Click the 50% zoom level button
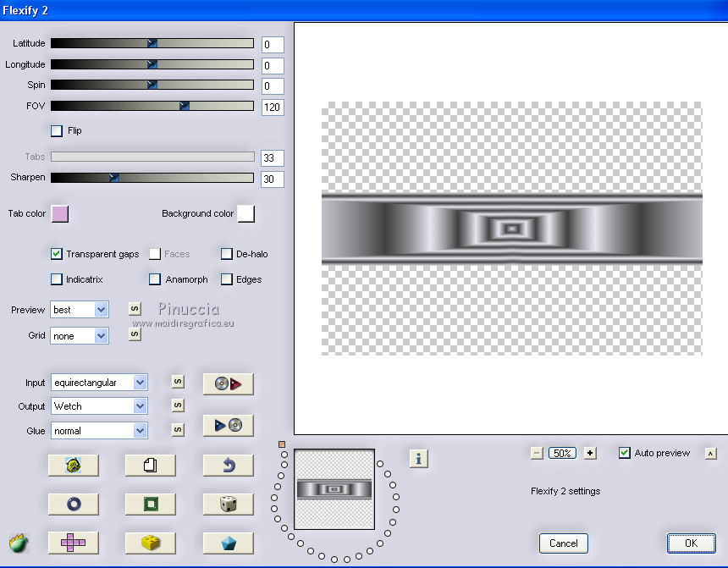This screenshot has height=568, width=728. 562,453
